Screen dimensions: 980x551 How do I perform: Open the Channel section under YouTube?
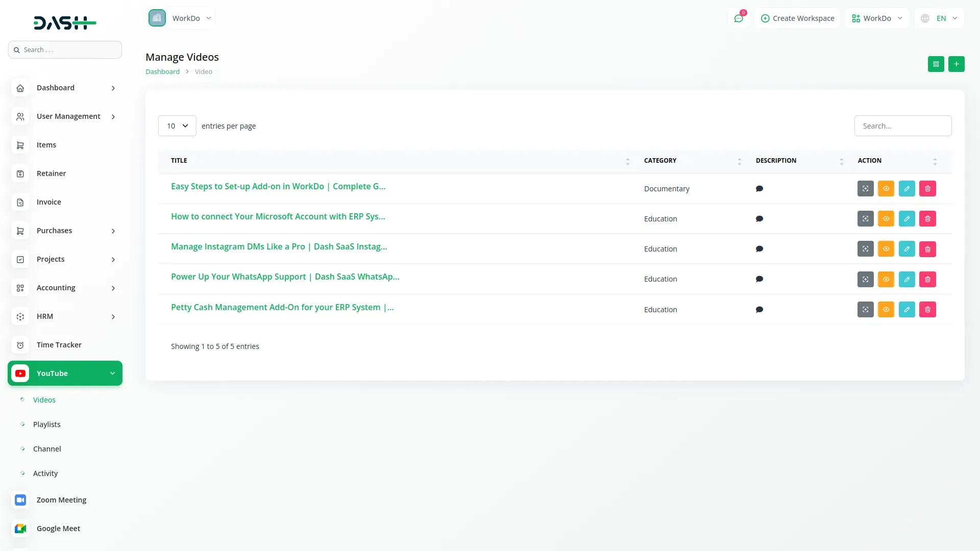46,448
